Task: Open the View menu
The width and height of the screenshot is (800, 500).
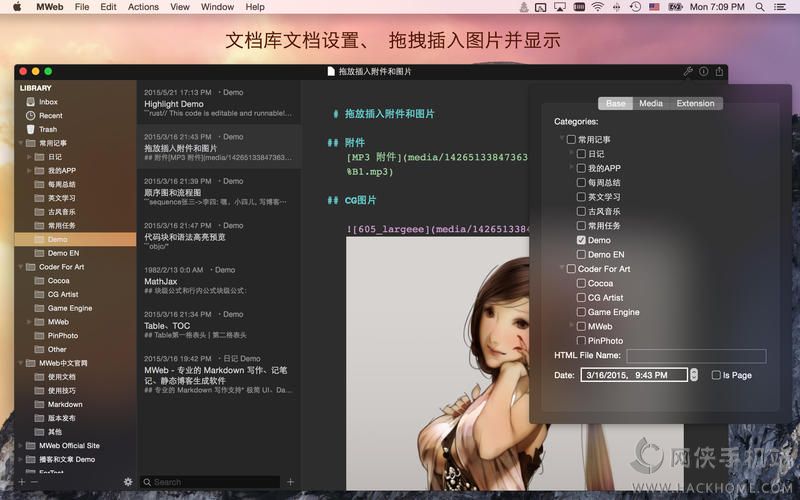Action: tap(180, 7)
